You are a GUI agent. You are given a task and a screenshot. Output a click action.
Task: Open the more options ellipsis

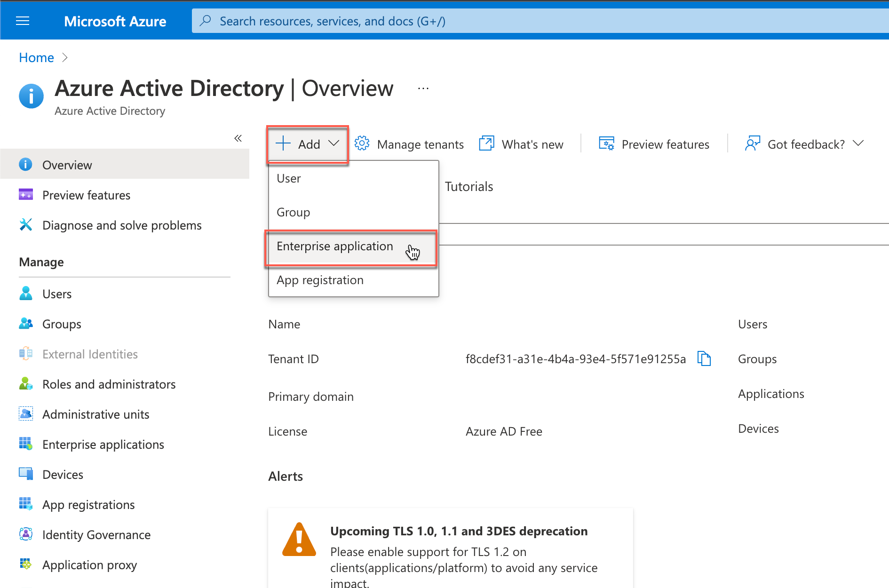click(423, 88)
